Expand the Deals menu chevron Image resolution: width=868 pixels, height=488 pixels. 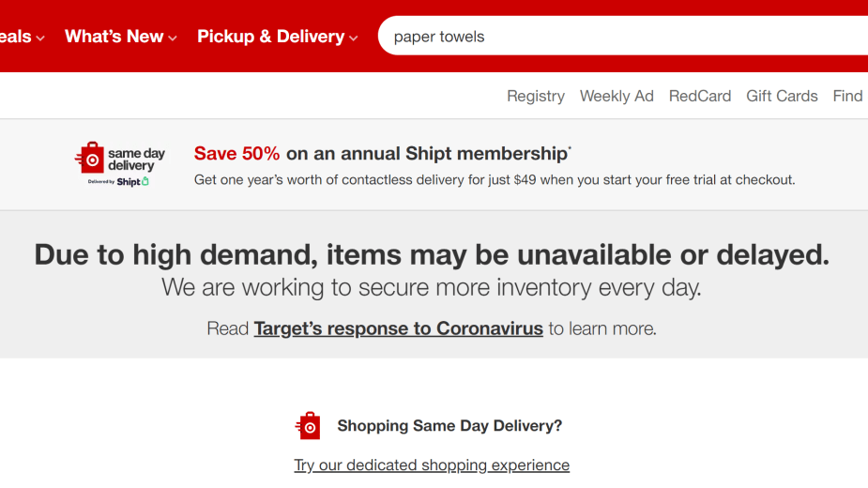40,38
